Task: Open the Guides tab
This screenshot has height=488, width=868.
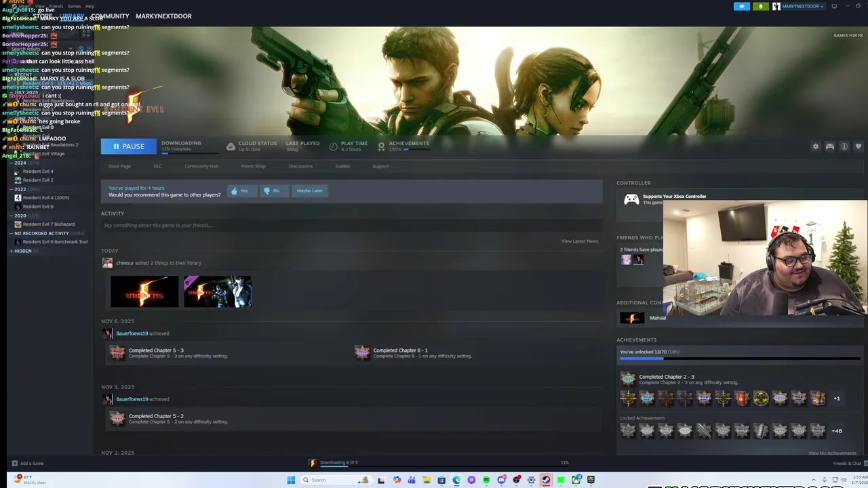Action: click(342, 166)
